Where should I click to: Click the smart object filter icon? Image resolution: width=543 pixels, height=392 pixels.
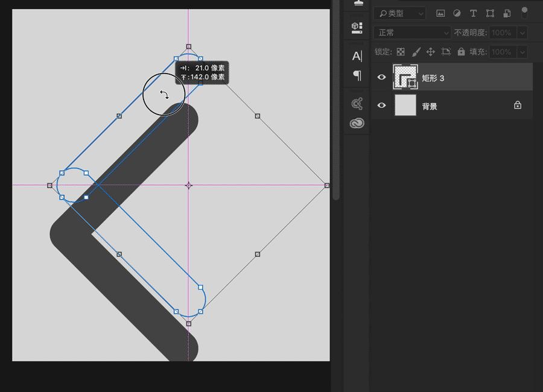click(507, 13)
